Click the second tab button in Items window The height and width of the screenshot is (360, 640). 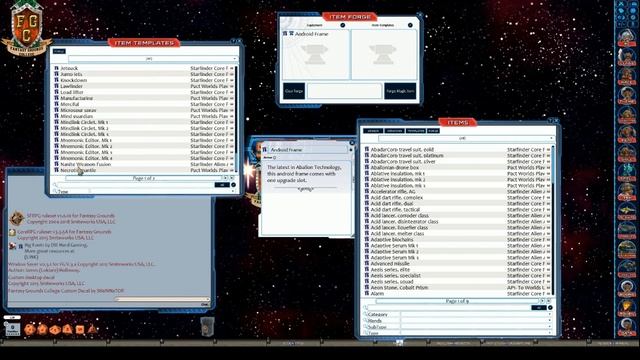[394, 131]
